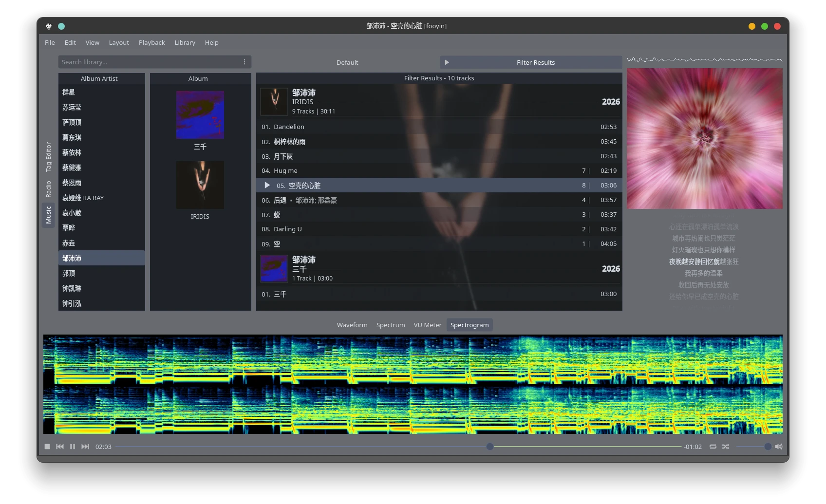Open the File menu
This screenshot has width=826, height=504.
point(50,42)
